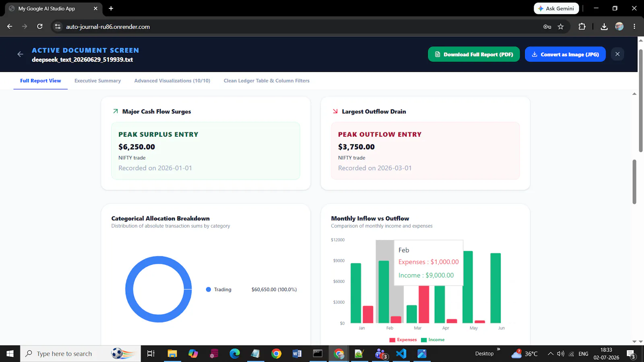
Task: Open the Windows Start menu
Action: (10, 354)
